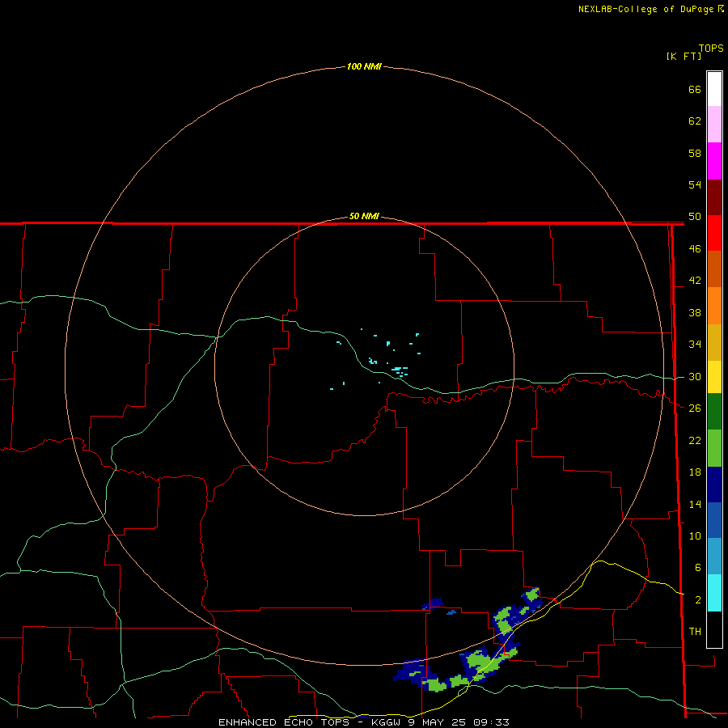The height and width of the screenshot is (728, 728).
Task: Click the TOPS legend heading
Action: 711,49
